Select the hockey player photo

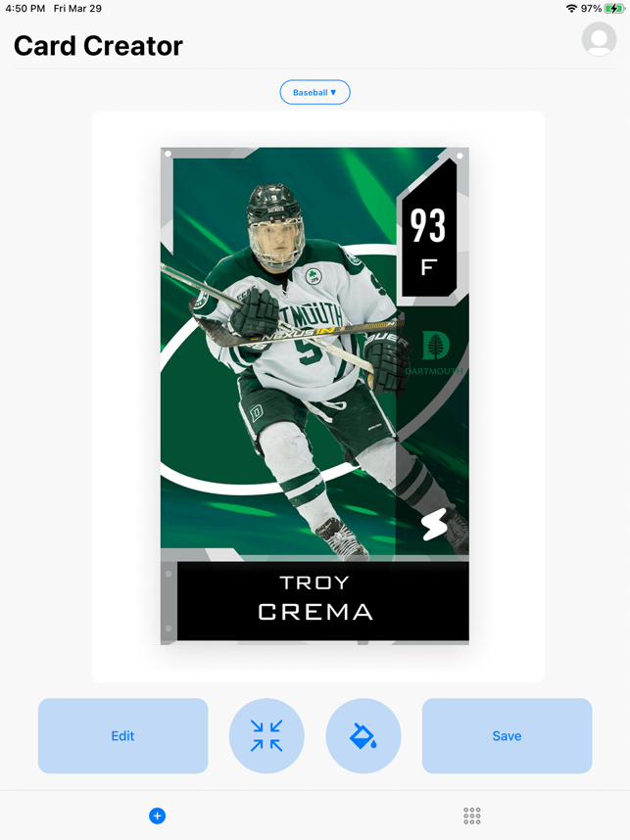pos(306,370)
